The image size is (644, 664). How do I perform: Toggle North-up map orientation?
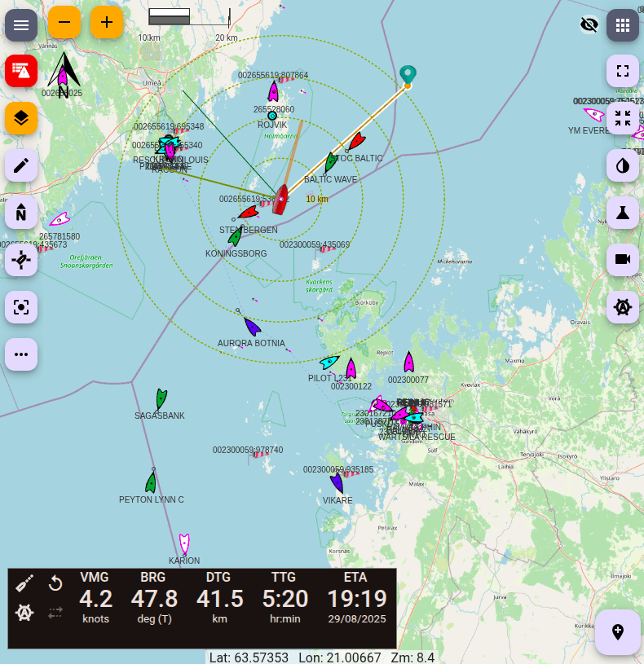(x=21, y=213)
